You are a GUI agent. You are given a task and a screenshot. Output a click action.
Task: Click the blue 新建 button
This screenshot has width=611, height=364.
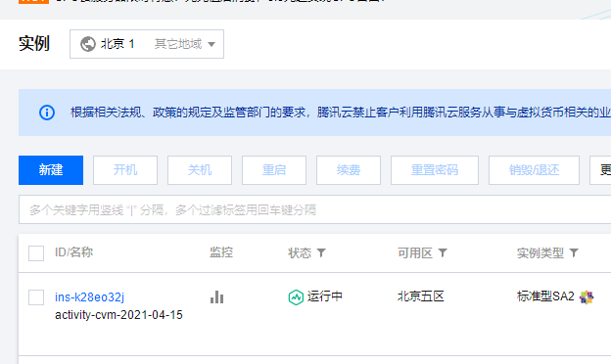click(x=51, y=170)
